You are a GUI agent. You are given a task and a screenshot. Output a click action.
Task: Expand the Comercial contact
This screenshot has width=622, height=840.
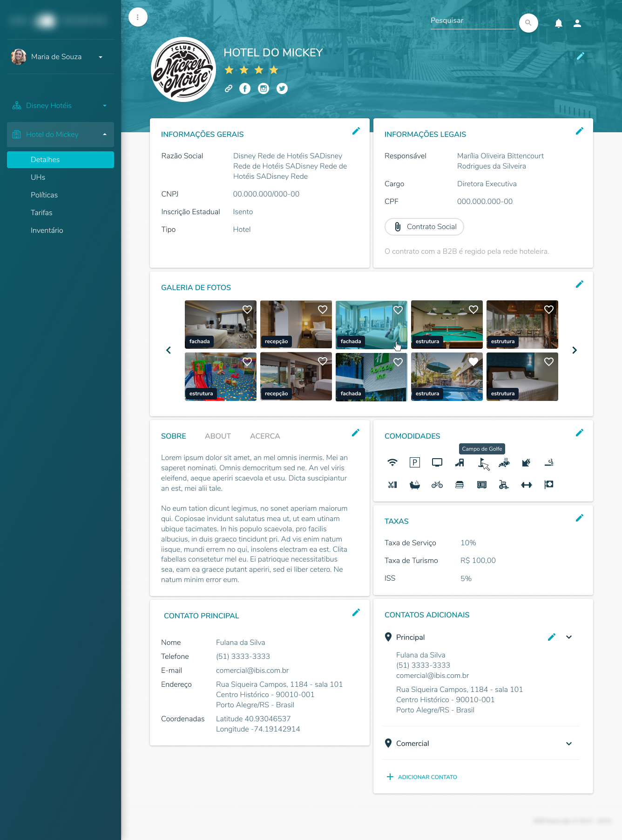569,744
